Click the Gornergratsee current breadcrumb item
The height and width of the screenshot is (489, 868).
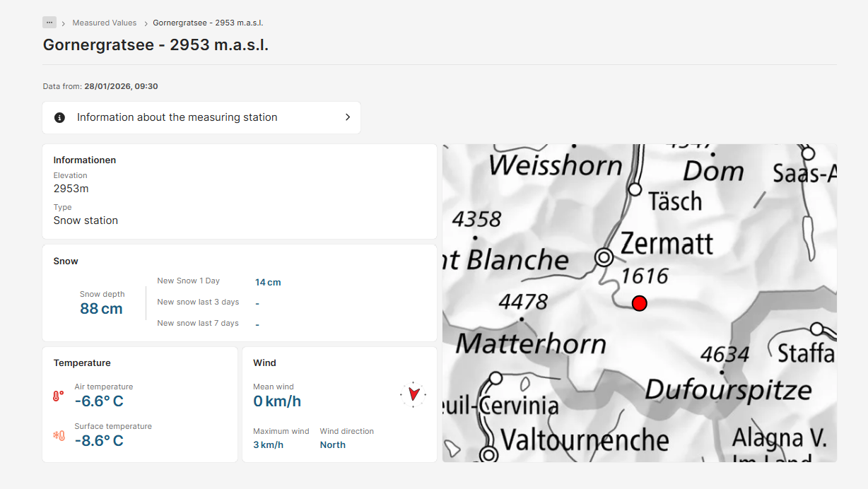(208, 23)
